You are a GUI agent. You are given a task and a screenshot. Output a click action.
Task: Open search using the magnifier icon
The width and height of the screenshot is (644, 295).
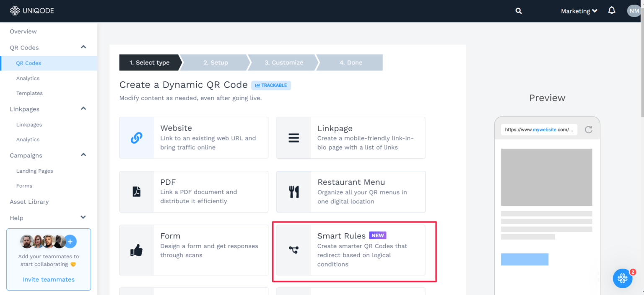[518, 10]
